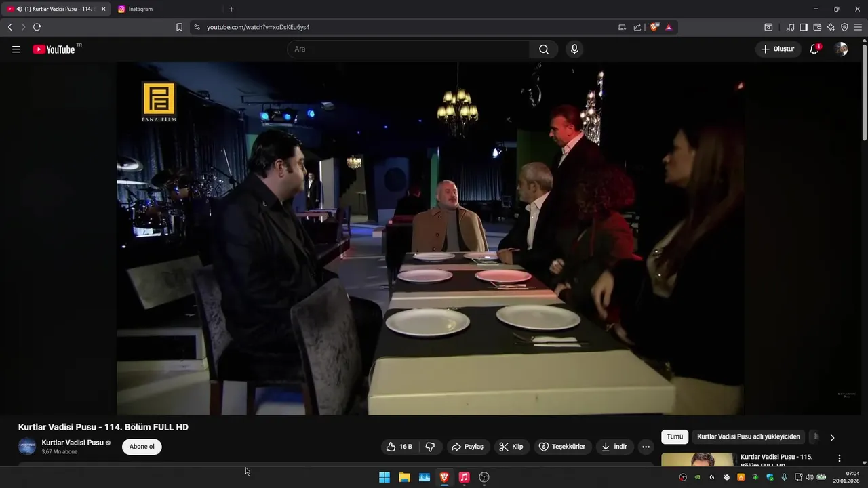Open the Brave playlist music note icon

click(790, 27)
